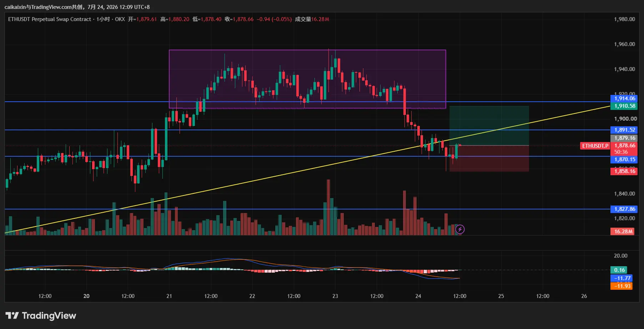Click date 23 on the time axis
The width and height of the screenshot is (644, 329).
click(335, 296)
